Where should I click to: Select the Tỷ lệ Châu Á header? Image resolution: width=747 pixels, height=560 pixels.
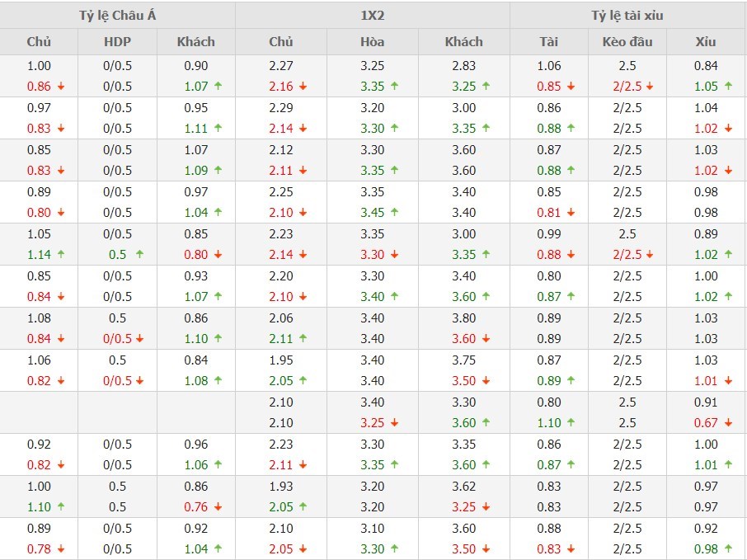tap(117, 15)
